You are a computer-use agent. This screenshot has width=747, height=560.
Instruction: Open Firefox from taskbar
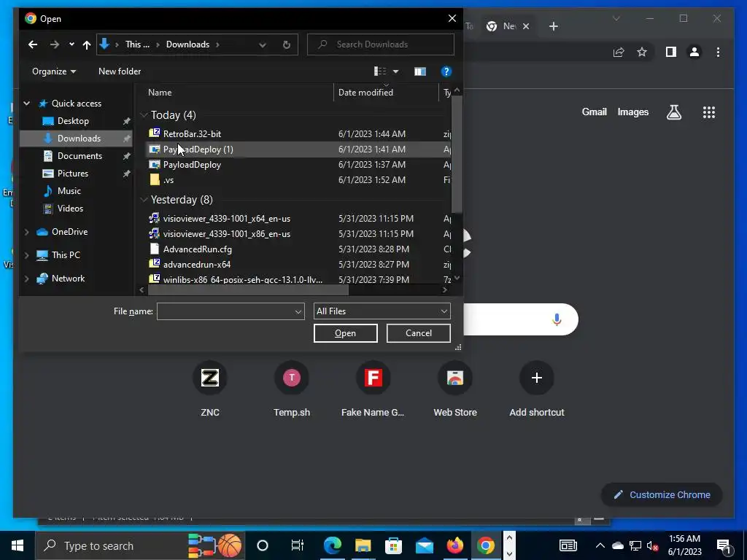[454, 545]
